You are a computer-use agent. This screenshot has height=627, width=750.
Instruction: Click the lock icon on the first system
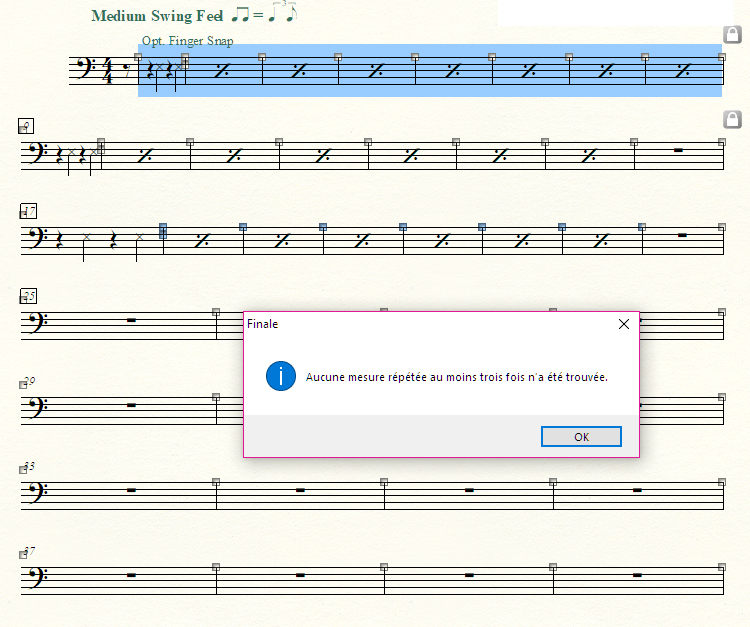click(731, 36)
